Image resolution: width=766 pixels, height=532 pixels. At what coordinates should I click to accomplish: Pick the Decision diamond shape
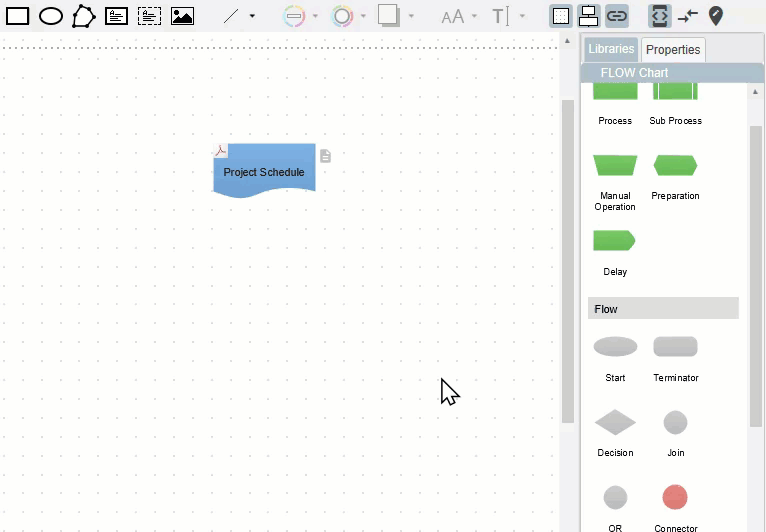[x=615, y=423]
